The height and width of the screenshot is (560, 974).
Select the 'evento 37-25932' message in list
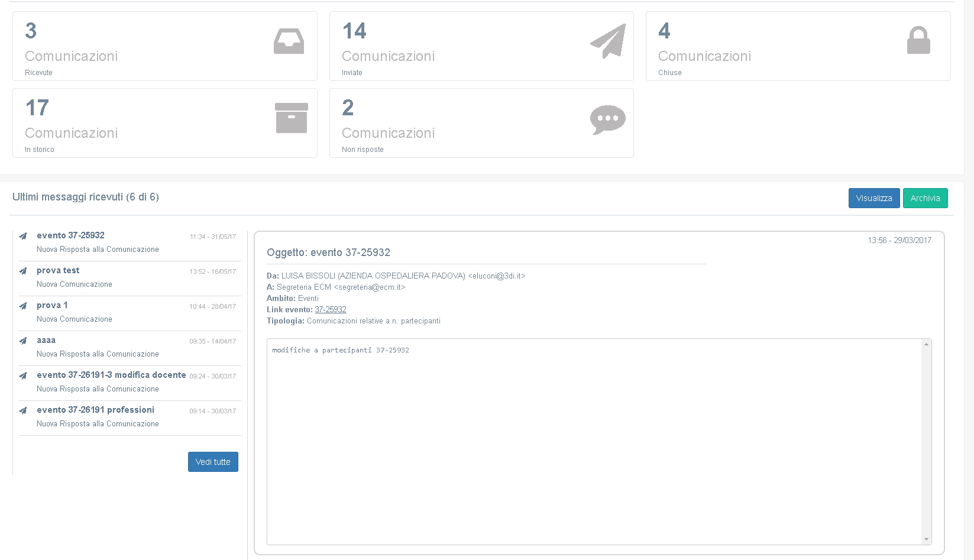pos(70,235)
